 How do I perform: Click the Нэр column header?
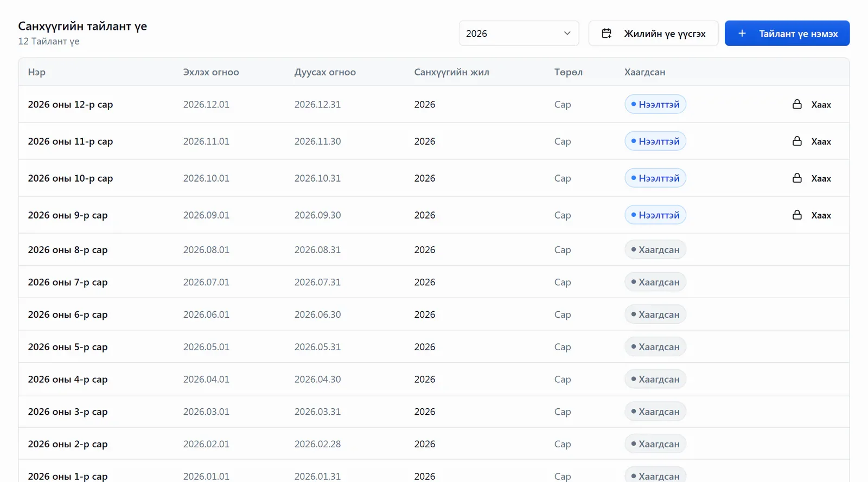(x=37, y=72)
